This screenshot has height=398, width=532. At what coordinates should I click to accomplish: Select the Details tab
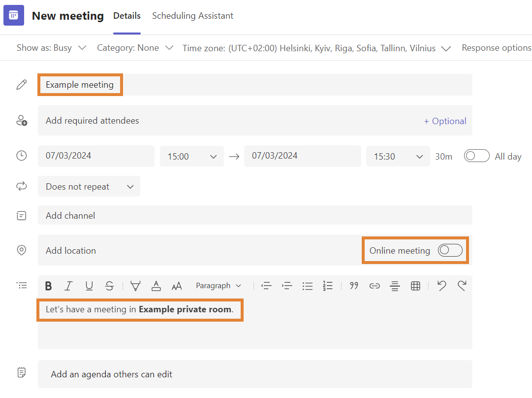pos(127,16)
